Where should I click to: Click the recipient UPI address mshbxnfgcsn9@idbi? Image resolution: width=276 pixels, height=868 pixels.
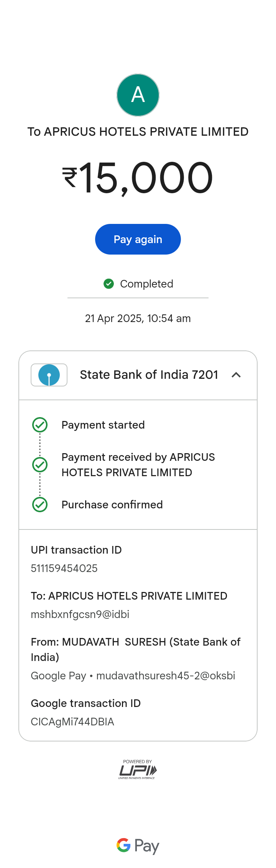tap(80, 614)
